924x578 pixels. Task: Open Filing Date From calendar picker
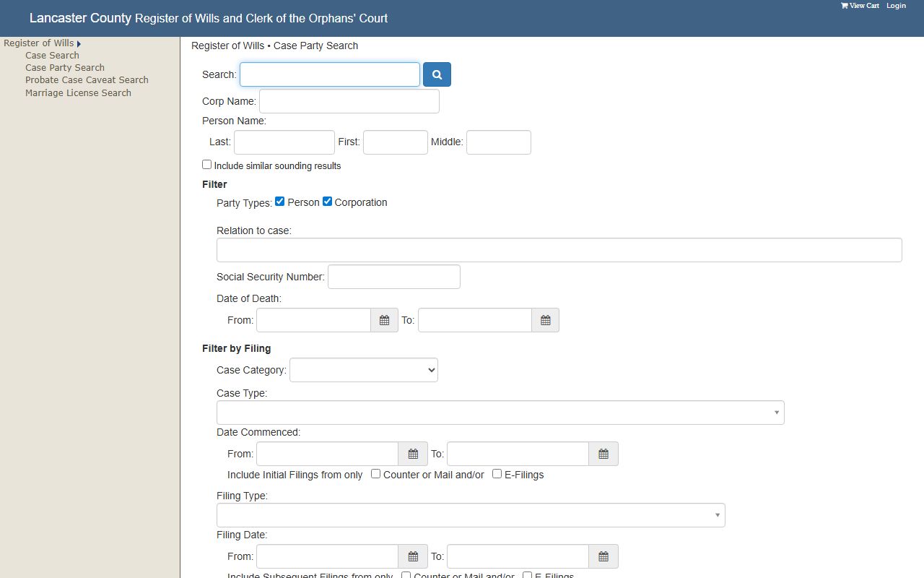click(x=413, y=556)
